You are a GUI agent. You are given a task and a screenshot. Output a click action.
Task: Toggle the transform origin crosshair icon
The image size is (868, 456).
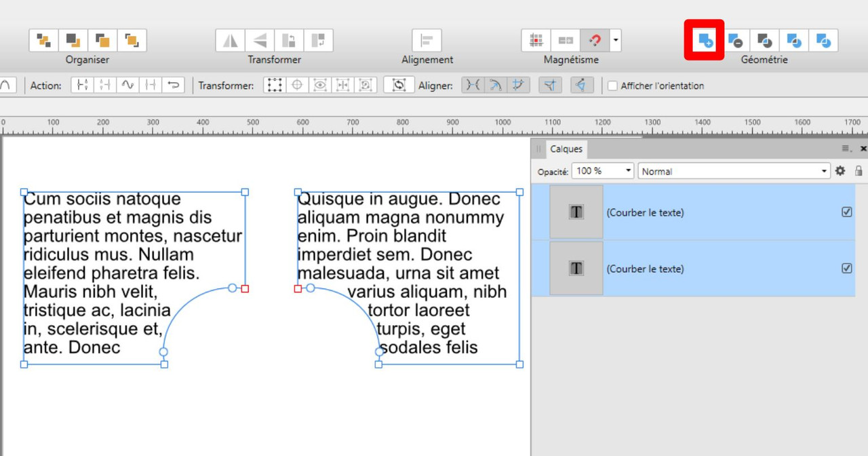297,85
